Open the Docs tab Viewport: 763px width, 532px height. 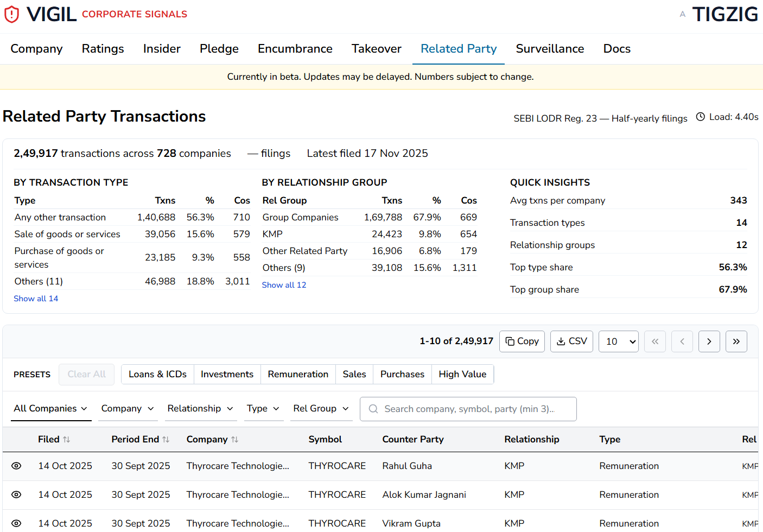(617, 49)
